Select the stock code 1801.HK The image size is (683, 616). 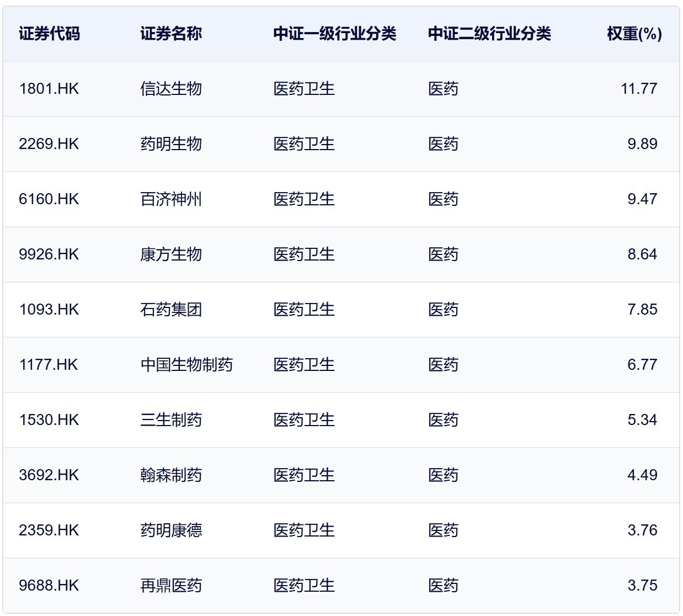pos(49,89)
